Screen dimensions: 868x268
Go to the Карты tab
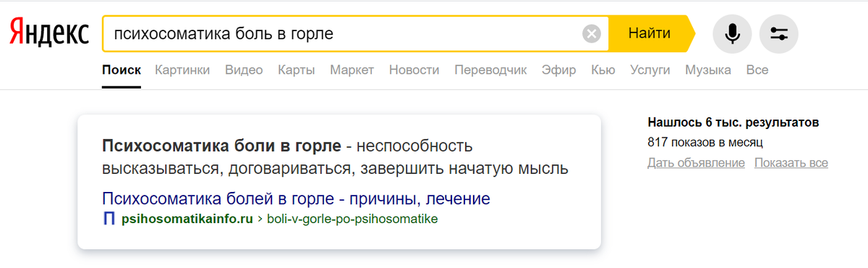(x=297, y=70)
